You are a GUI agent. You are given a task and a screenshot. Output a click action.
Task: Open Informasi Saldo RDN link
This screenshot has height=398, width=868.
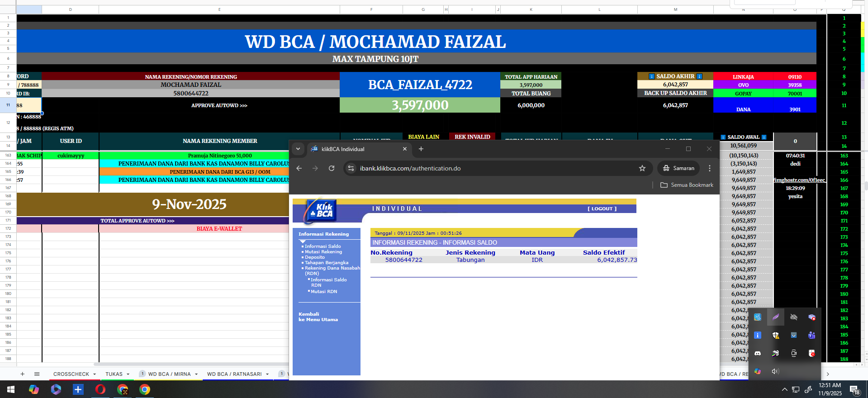328,282
